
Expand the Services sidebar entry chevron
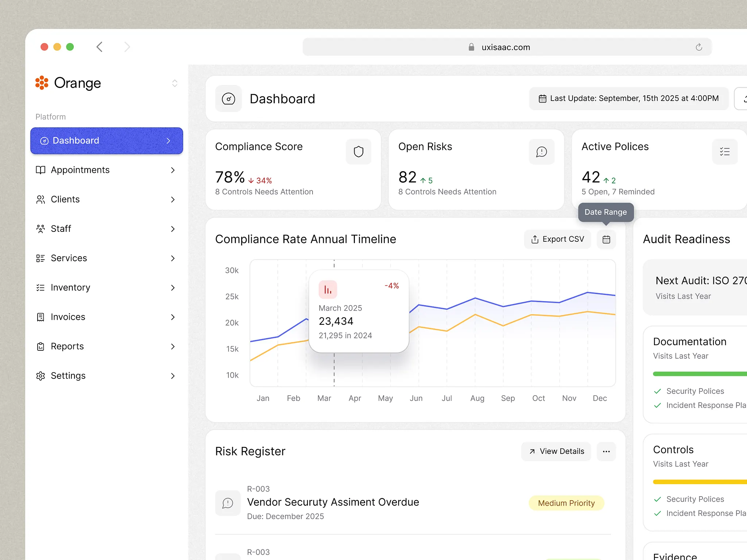pos(173,258)
